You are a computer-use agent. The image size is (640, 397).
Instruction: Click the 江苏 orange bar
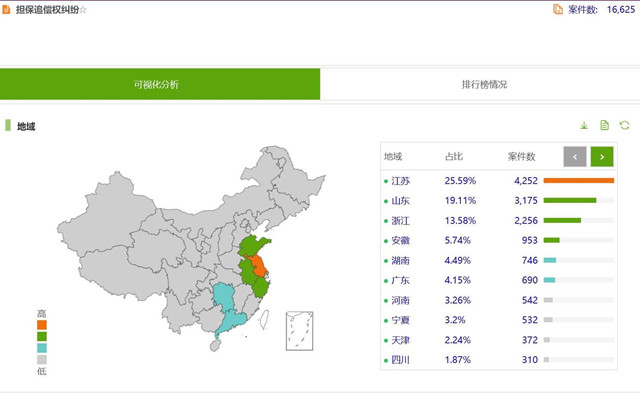[x=579, y=180]
